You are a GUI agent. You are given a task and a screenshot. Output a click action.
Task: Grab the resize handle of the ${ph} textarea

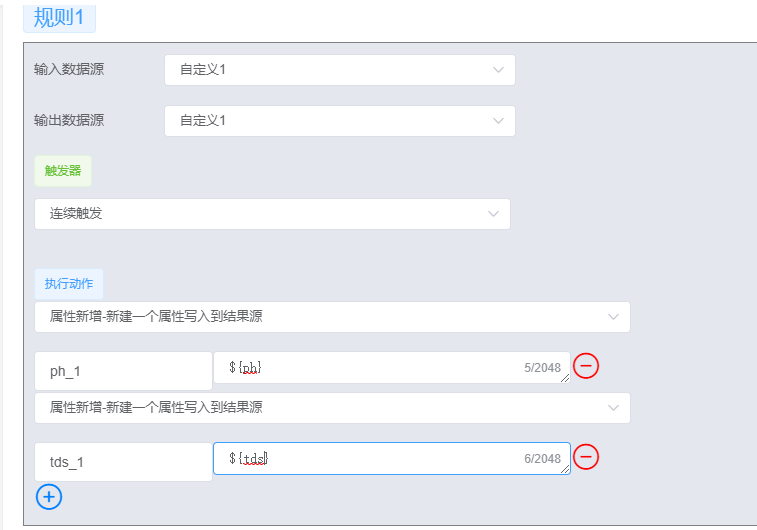pyautogui.click(x=565, y=378)
